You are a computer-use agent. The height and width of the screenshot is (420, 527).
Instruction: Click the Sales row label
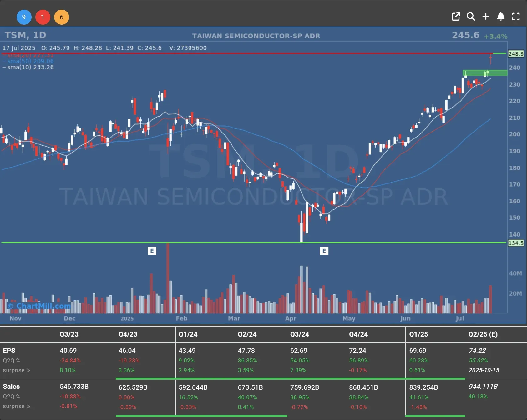pos(11,387)
